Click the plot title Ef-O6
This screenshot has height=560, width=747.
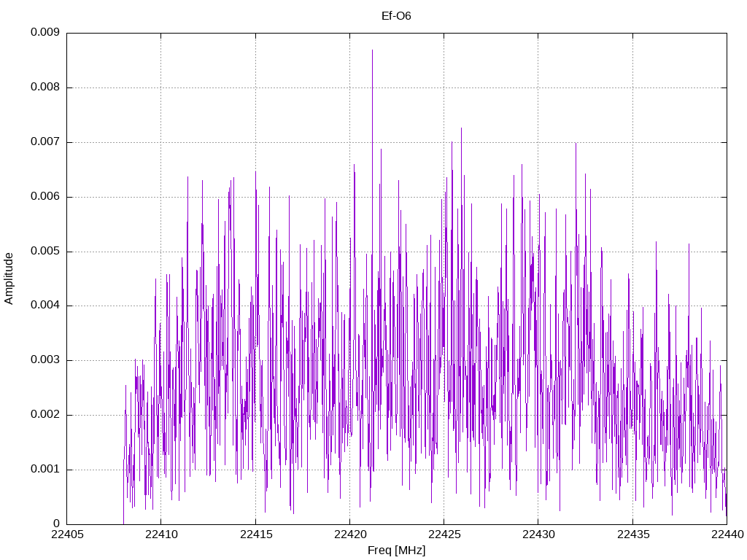pos(396,16)
